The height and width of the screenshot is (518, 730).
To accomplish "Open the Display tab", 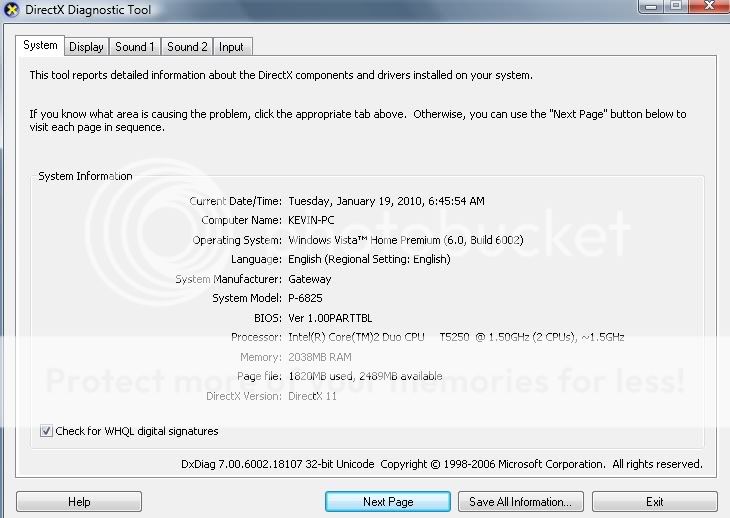I will click(86, 47).
